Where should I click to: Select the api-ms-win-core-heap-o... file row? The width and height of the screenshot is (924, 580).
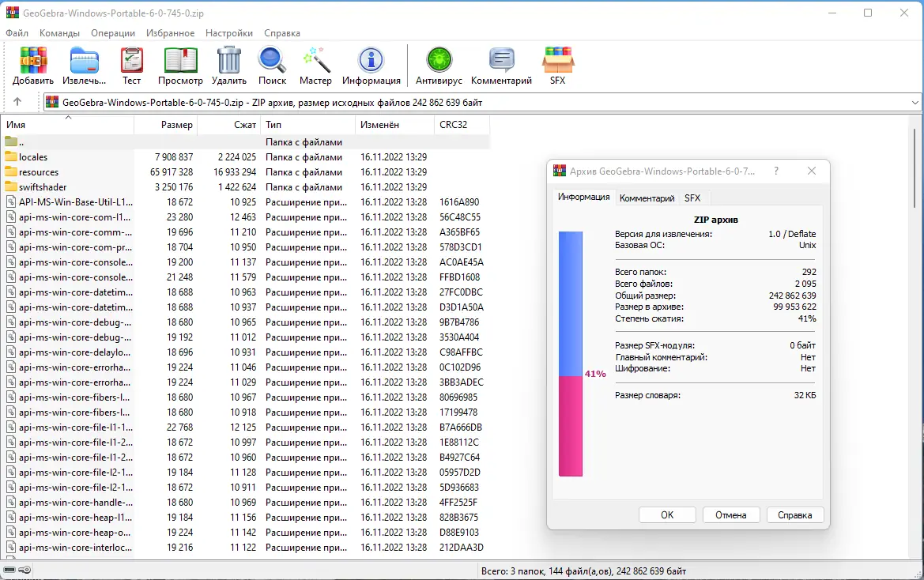point(247,533)
